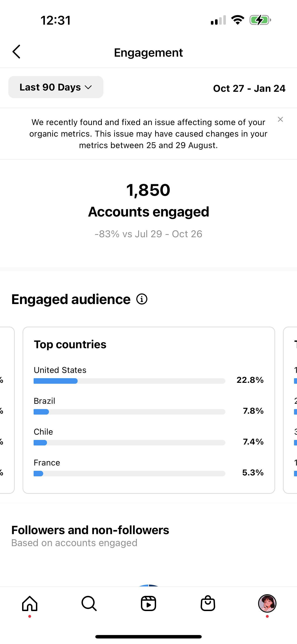
Task: Select the United States percentage bar
Action: (x=129, y=381)
